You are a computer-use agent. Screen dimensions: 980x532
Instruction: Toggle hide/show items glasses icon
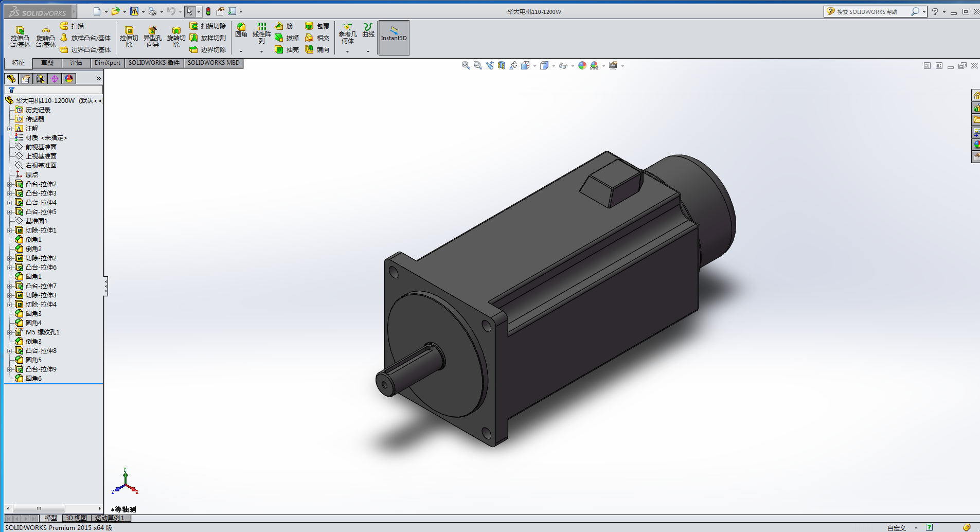(x=563, y=65)
